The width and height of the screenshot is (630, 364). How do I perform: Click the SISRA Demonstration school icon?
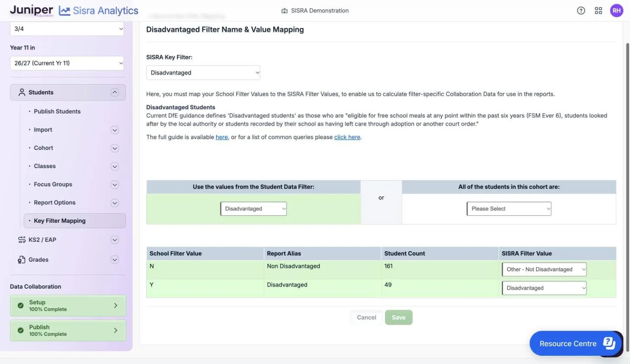click(284, 11)
